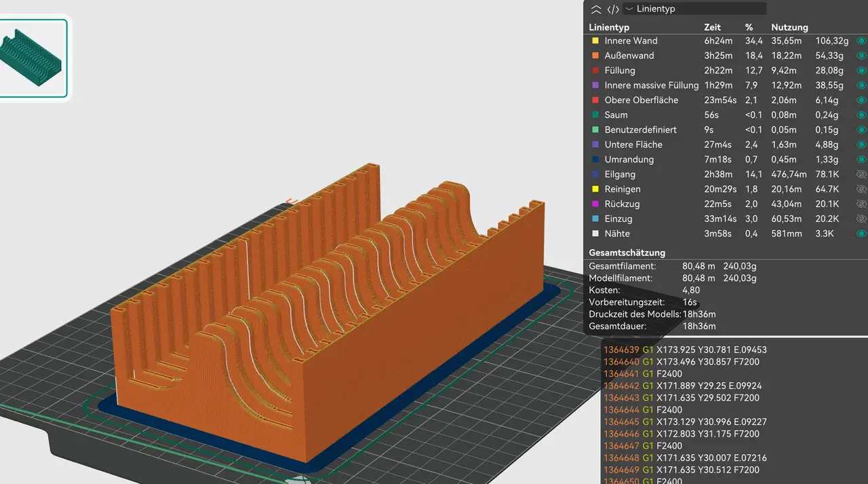Click the violet Untere Fläche swatch
This screenshot has height=484, width=868.
[x=595, y=145]
